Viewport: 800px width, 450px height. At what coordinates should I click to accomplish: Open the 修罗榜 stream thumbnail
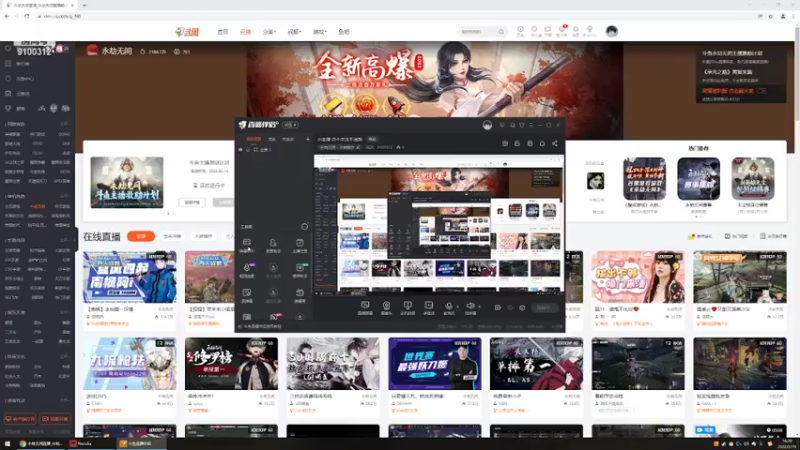[232, 363]
